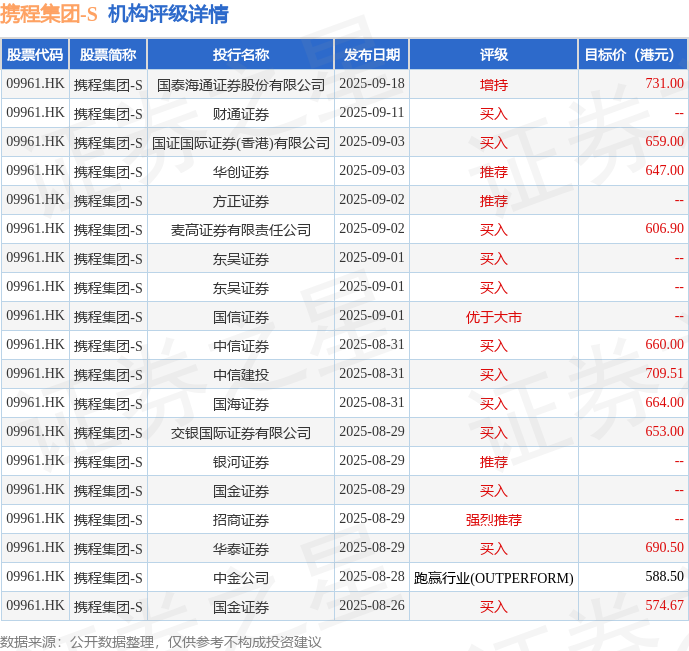Click the 2025-09-11 date cell
The height and width of the screenshot is (651, 689).
[372, 112]
